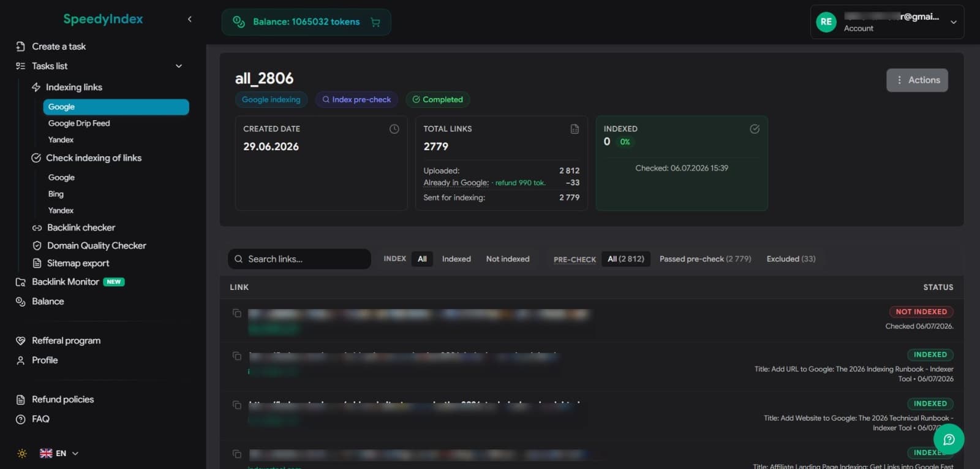Click the document icon in Total Links card
The image size is (980, 469).
click(x=575, y=129)
